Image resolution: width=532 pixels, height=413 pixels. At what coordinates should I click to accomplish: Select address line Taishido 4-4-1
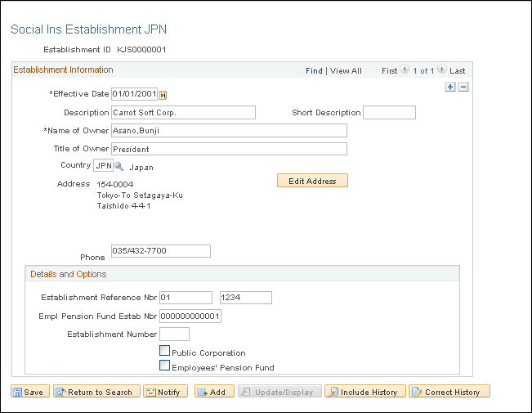[x=124, y=206]
